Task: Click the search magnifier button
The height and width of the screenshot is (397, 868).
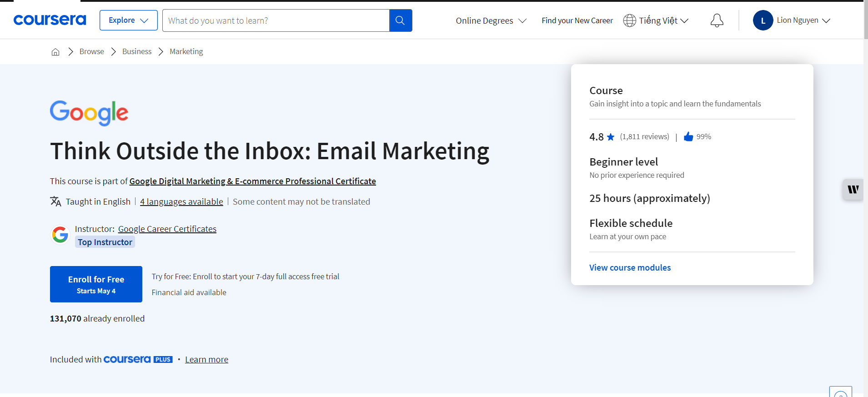Action: click(x=401, y=20)
